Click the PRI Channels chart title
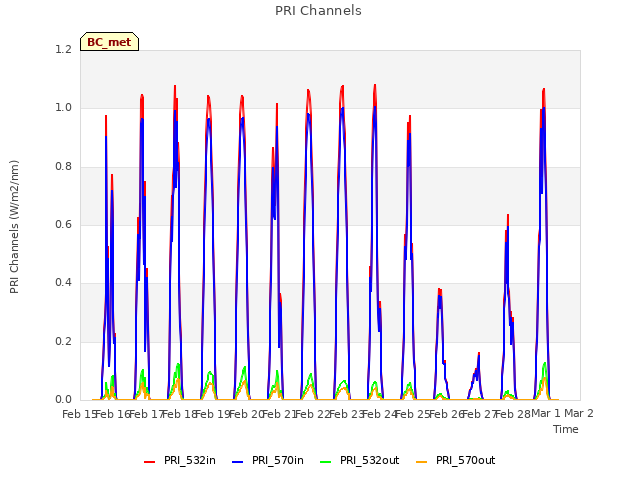The width and height of the screenshot is (640, 480). pos(318,11)
